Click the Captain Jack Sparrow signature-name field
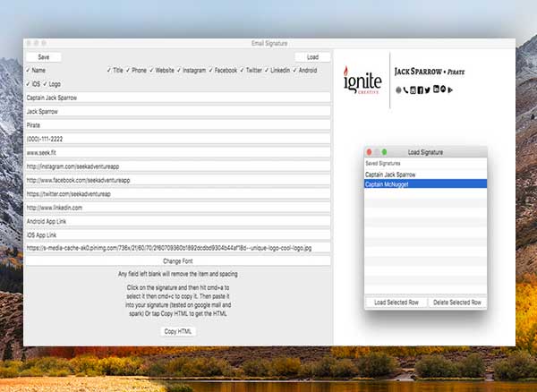Screen dimensions: 537x392 coord(178,98)
